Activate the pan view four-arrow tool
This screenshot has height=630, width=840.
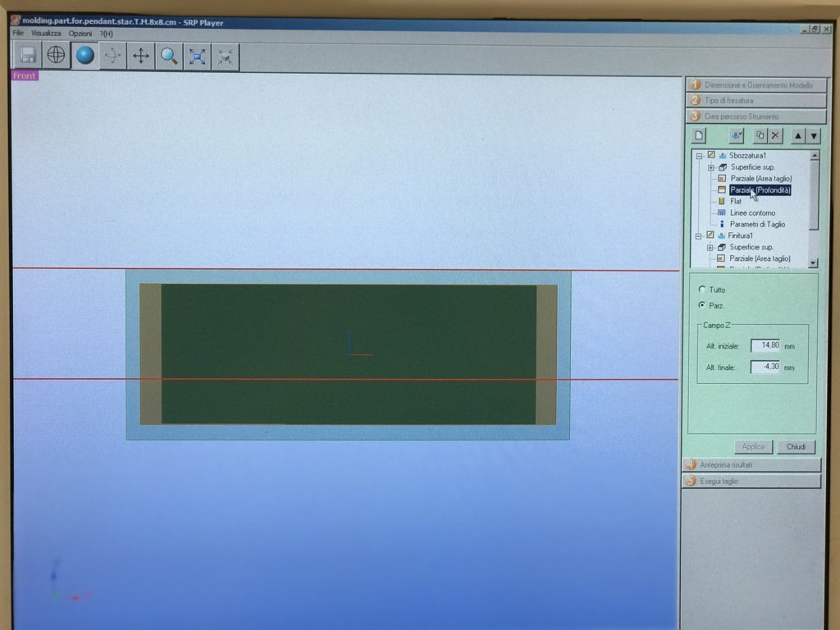pyautogui.click(x=141, y=56)
